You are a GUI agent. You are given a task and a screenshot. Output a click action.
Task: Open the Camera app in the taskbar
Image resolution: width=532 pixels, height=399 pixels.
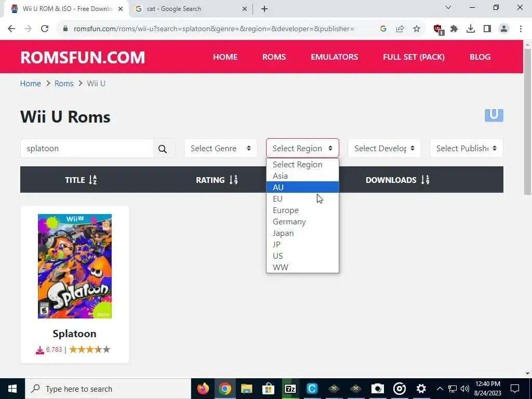pyautogui.click(x=378, y=389)
